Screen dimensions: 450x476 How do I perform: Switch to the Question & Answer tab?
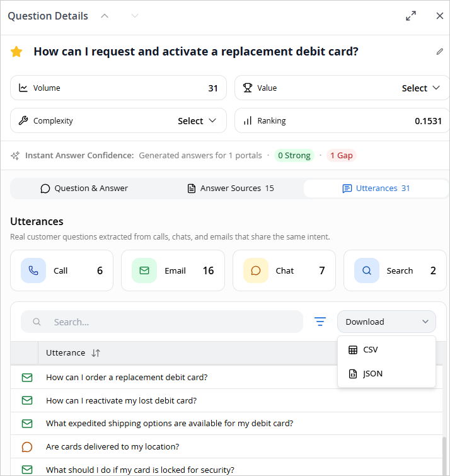pyautogui.click(x=84, y=189)
